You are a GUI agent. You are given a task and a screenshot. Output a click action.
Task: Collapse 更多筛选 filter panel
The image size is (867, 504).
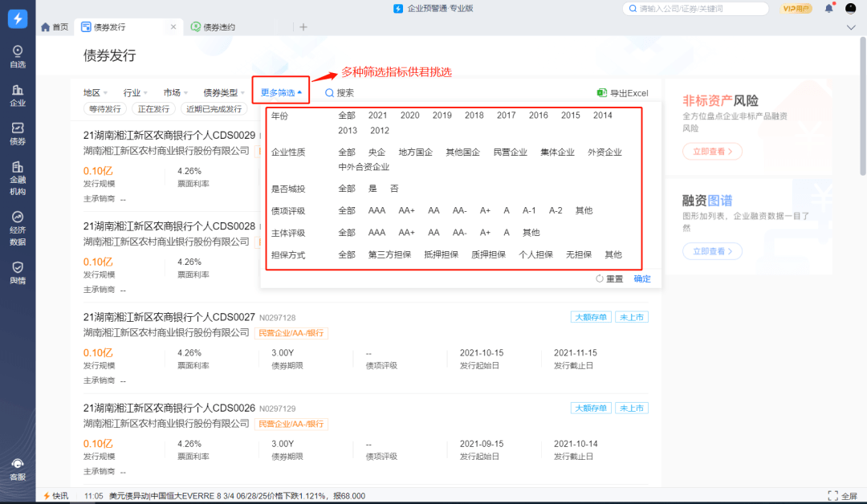[x=281, y=93]
